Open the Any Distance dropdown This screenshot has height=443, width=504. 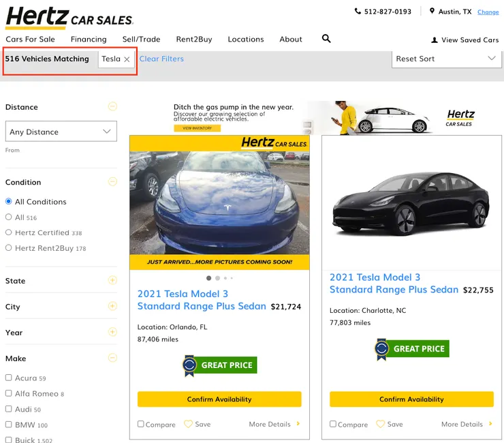(61, 132)
